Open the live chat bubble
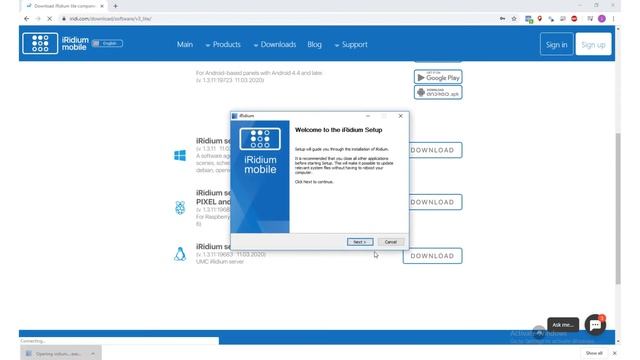This screenshot has height=360, width=640. coord(595,325)
